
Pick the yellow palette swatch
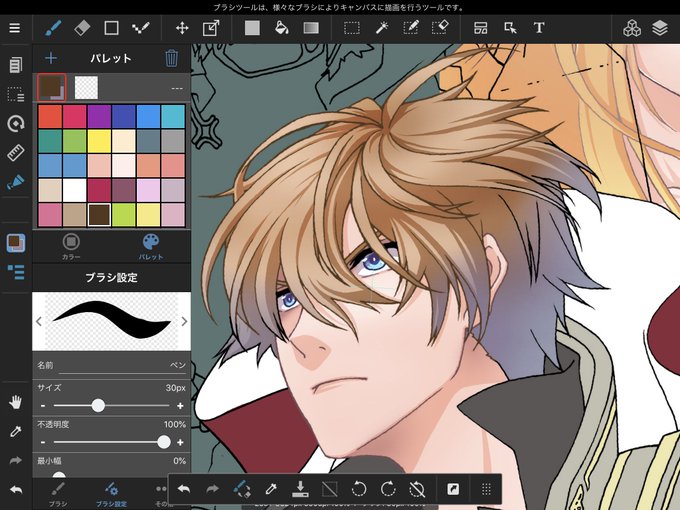click(99, 141)
